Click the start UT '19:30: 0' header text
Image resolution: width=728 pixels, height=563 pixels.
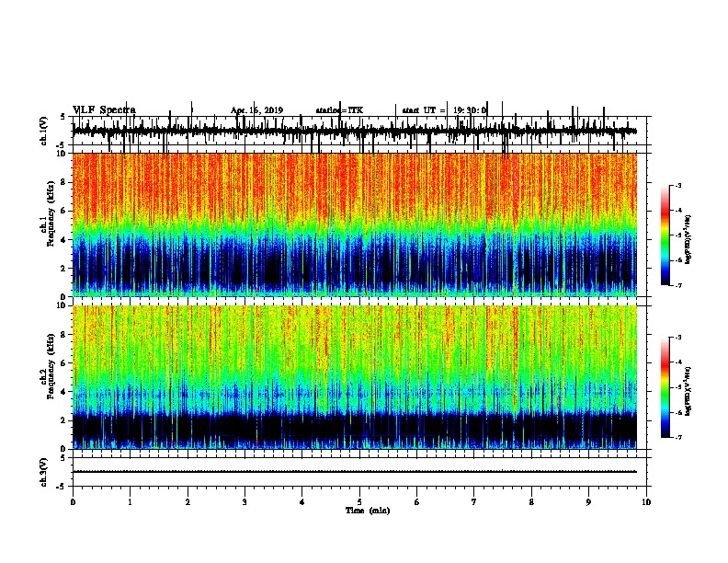click(x=470, y=110)
